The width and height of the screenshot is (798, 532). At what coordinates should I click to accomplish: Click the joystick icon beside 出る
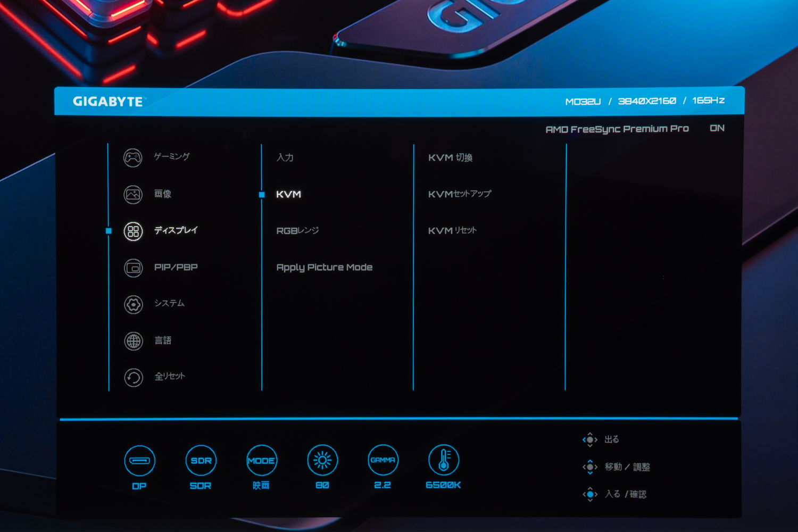coord(590,439)
